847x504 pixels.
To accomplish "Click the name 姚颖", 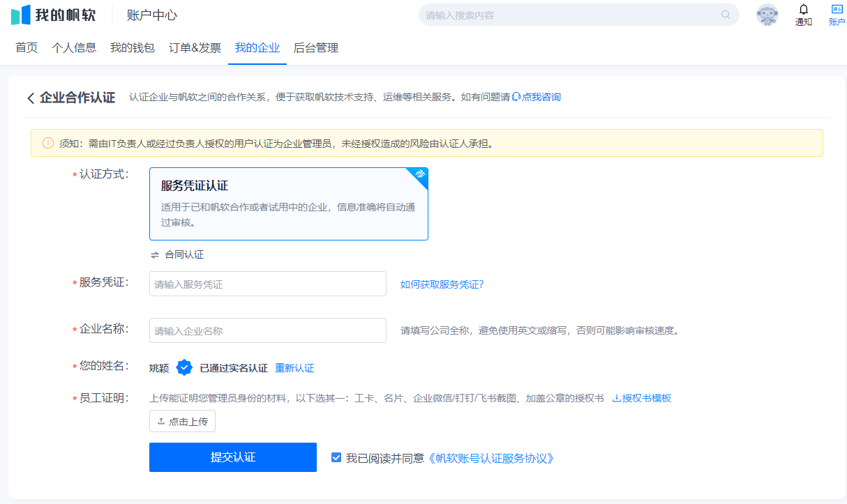I will pos(159,368).
